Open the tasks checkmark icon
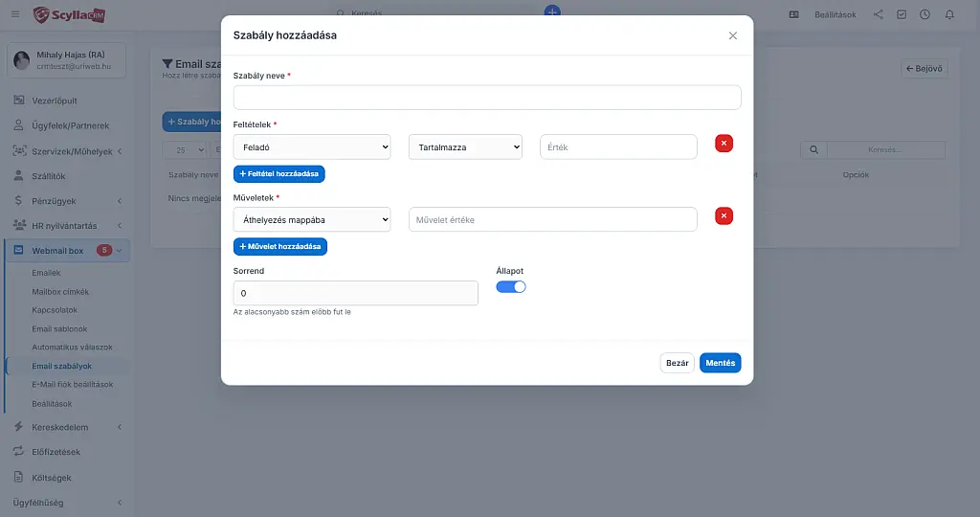 902,14
